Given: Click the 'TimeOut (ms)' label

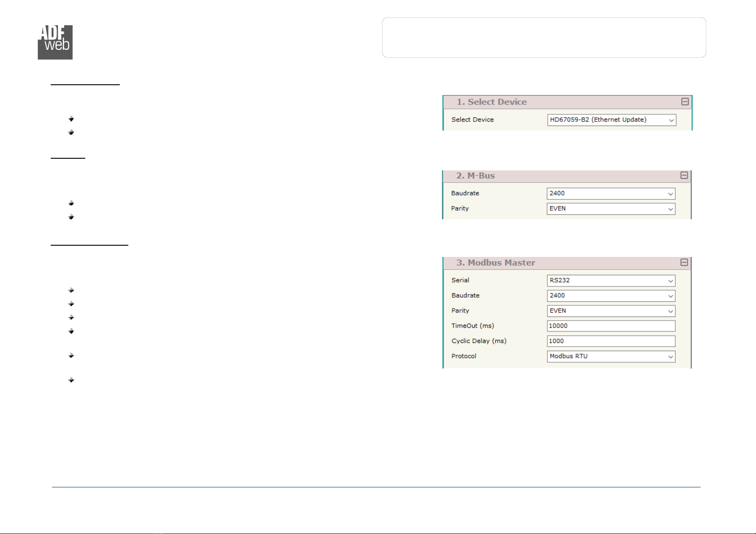Looking at the screenshot, I should (472, 326).
